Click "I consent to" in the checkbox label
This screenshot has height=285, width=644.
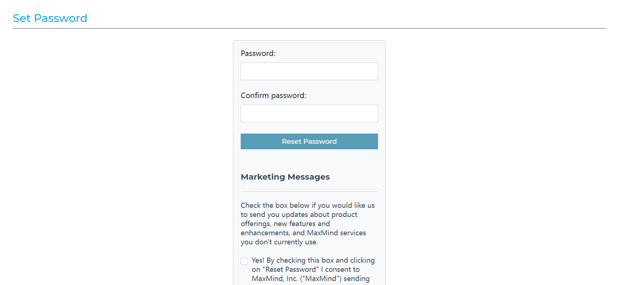click(340, 269)
